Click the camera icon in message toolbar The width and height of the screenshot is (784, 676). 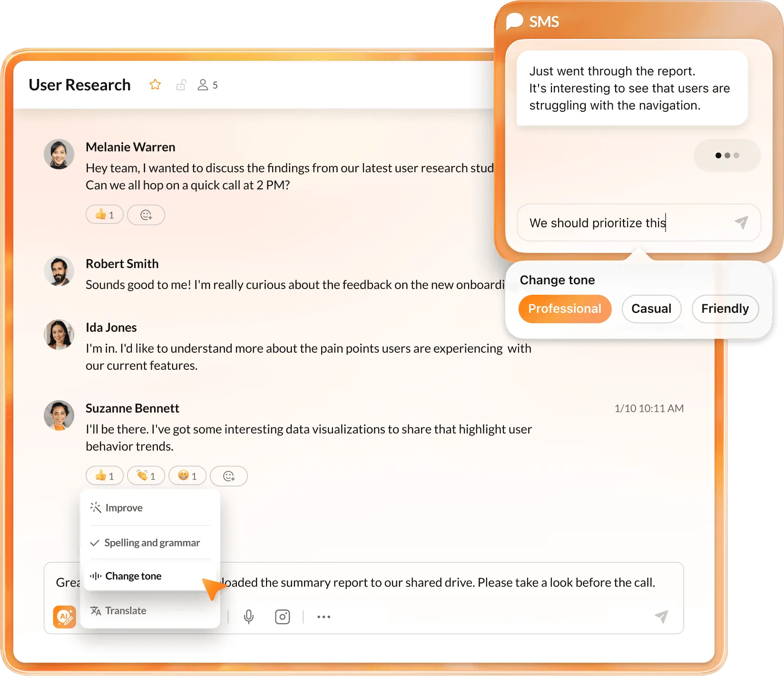(x=282, y=617)
